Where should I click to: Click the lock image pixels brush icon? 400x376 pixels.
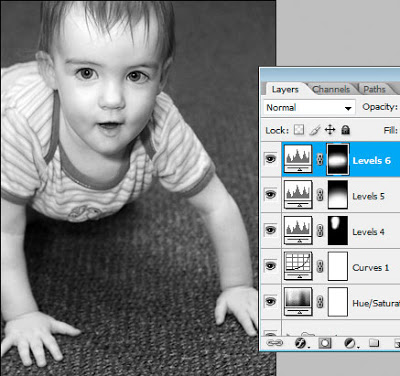pyautogui.click(x=315, y=130)
